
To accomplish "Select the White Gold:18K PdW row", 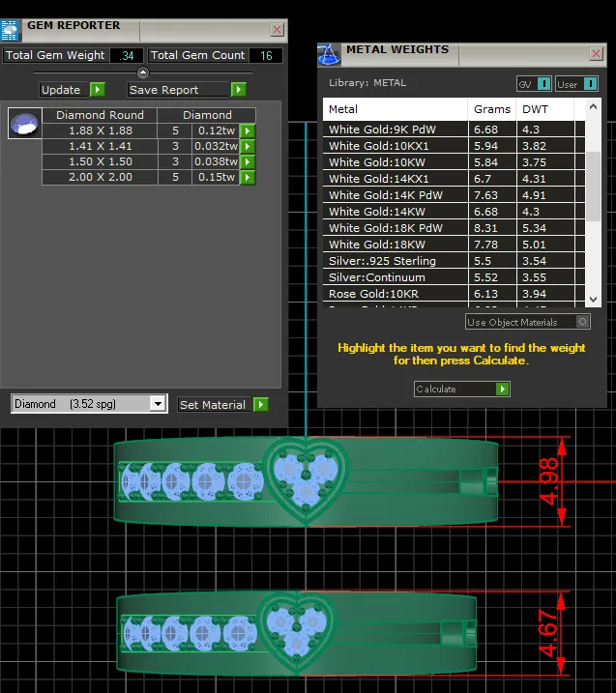I will point(454,227).
